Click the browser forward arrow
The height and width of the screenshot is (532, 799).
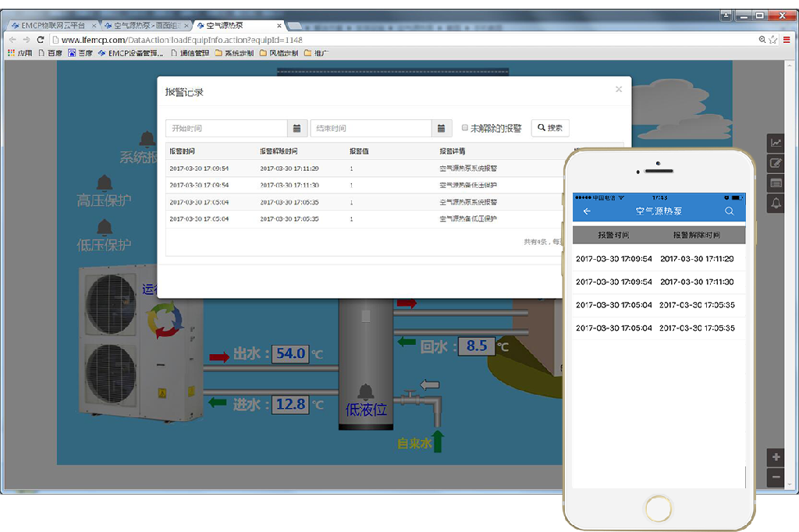[x=27, y=40]
